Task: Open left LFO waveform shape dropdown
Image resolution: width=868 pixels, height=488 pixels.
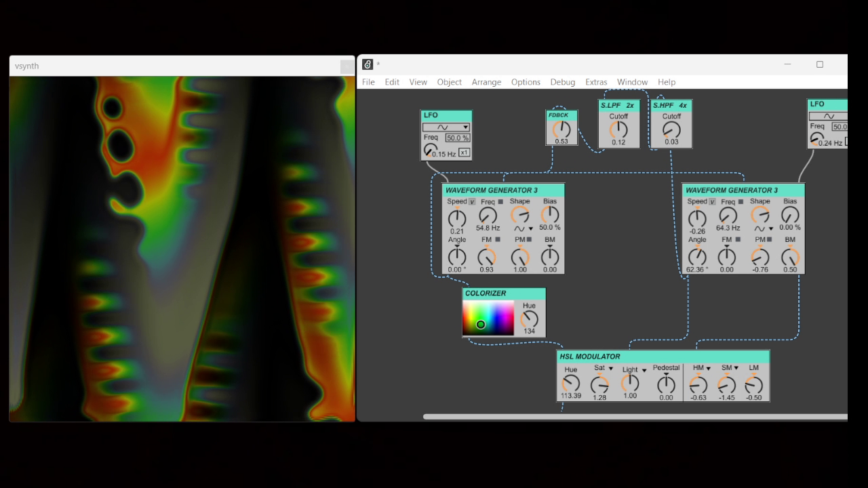Action: [446, 127]
